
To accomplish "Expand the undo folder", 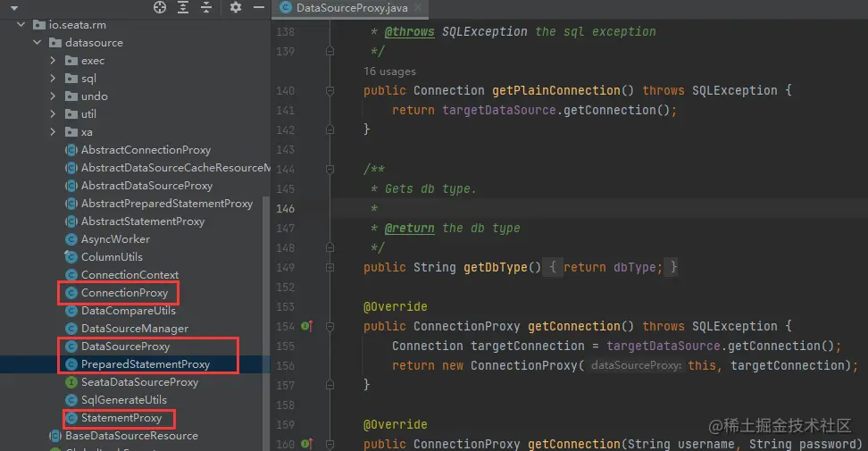I will tap(53, 96).
